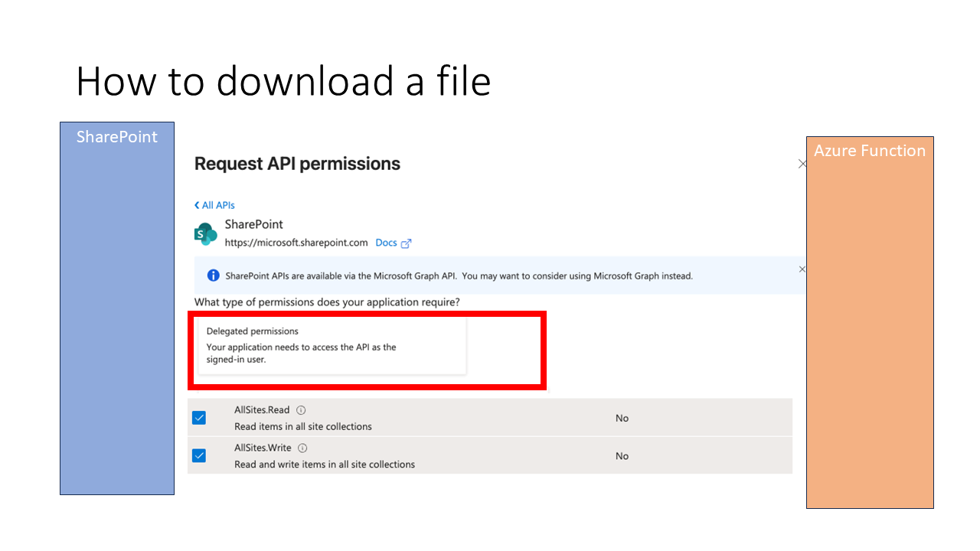Click the Request API permissions heading

coord(297,164)
